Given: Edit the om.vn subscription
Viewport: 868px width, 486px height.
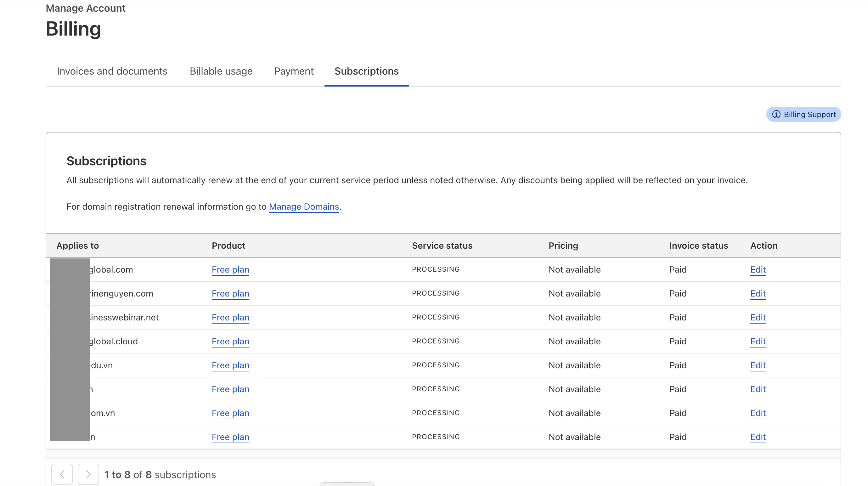Looking at the screenshot, I should tap(758, 413).
